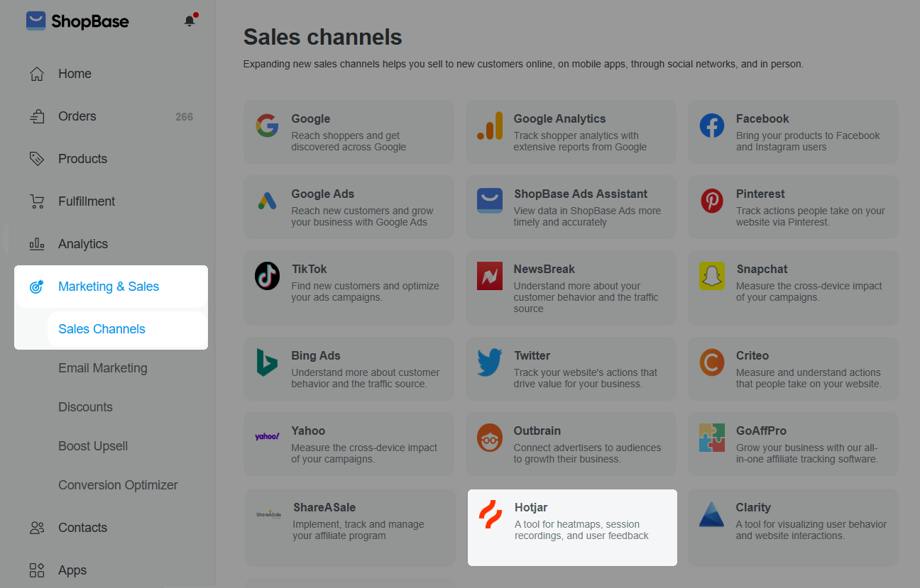
Task: Open the Yahoo channel title
Action: click(308, 431)
